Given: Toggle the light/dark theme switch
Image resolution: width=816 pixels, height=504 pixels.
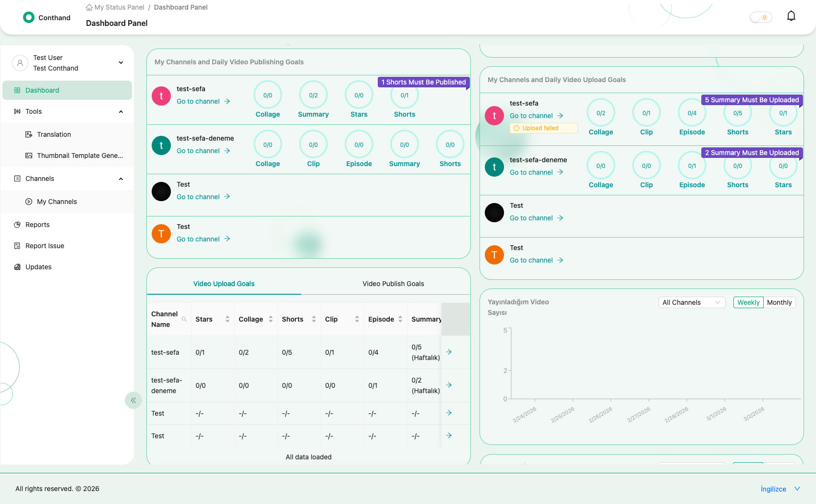Looking at the screenshot, I should click(x=761, y=17).
